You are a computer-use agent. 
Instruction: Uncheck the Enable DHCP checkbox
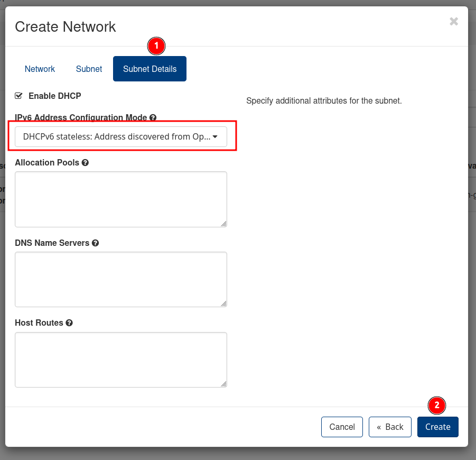[x=19, y=96]
